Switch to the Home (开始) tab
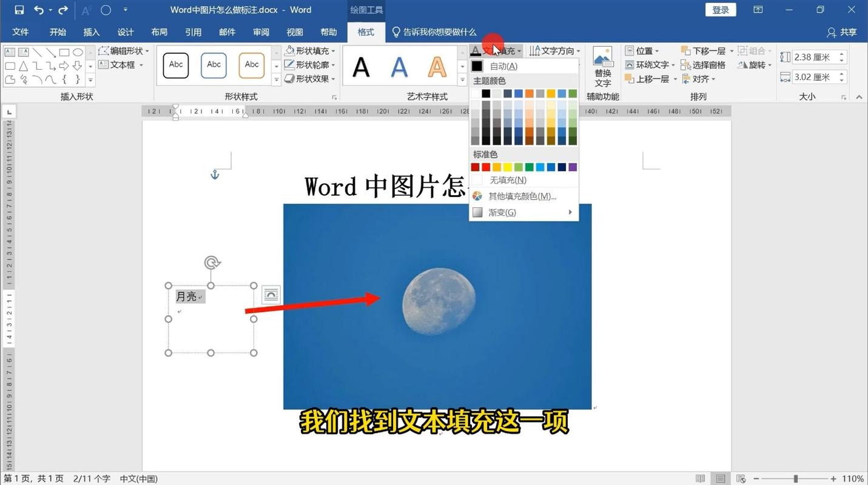The image size is (868, 485). [x=58, y=32]
